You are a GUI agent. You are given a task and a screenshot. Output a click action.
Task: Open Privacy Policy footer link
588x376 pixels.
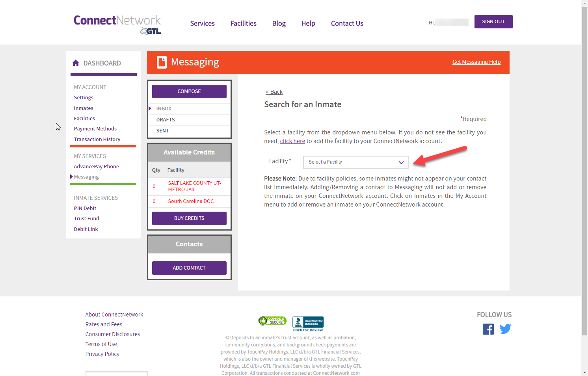coord(102,354)
